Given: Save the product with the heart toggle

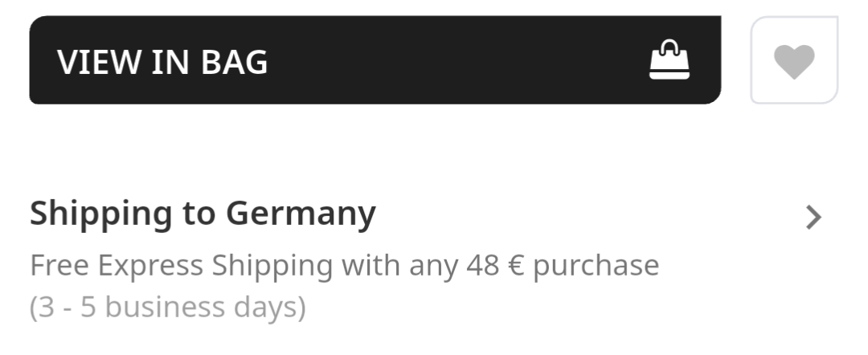Looking at the screenshot, I should (794, 61).
